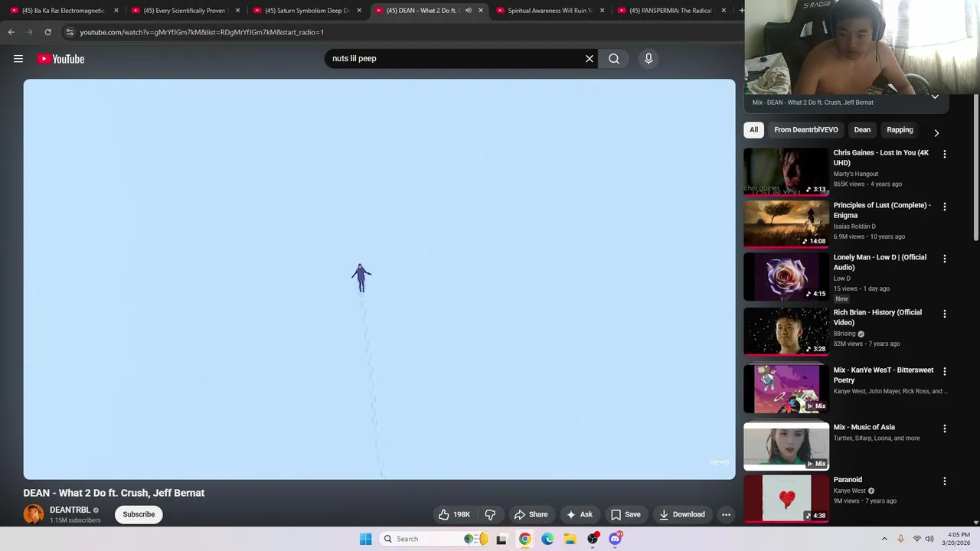Click the Windows taskbar Search box
980x551 pixels.
pos(435,539)
